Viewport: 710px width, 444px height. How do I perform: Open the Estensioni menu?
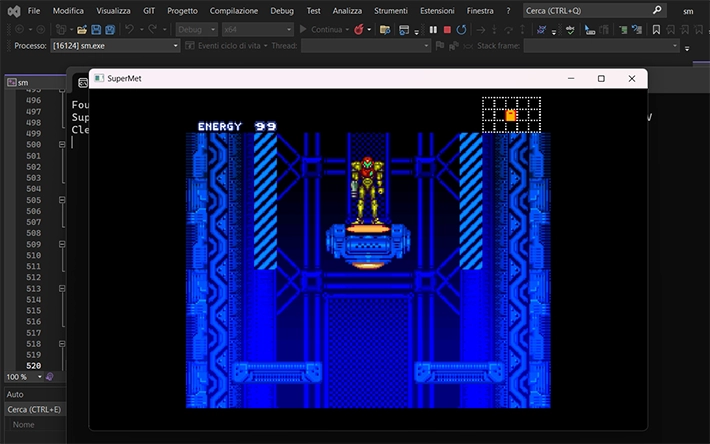(x=437, y=10)
